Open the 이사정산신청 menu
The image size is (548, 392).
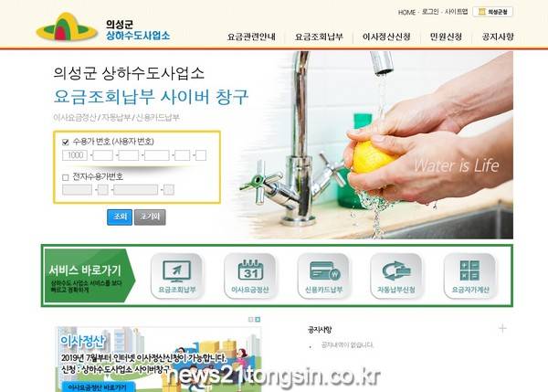(x=386, y=37)
